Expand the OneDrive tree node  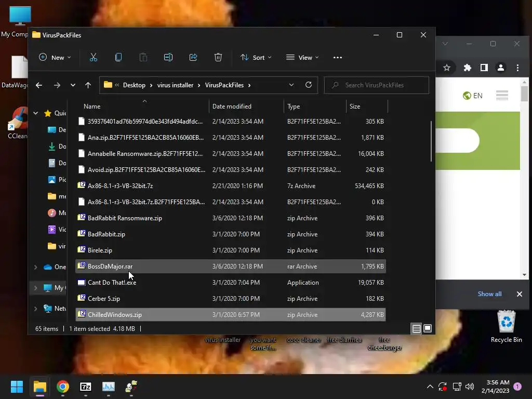click(36, 267)
